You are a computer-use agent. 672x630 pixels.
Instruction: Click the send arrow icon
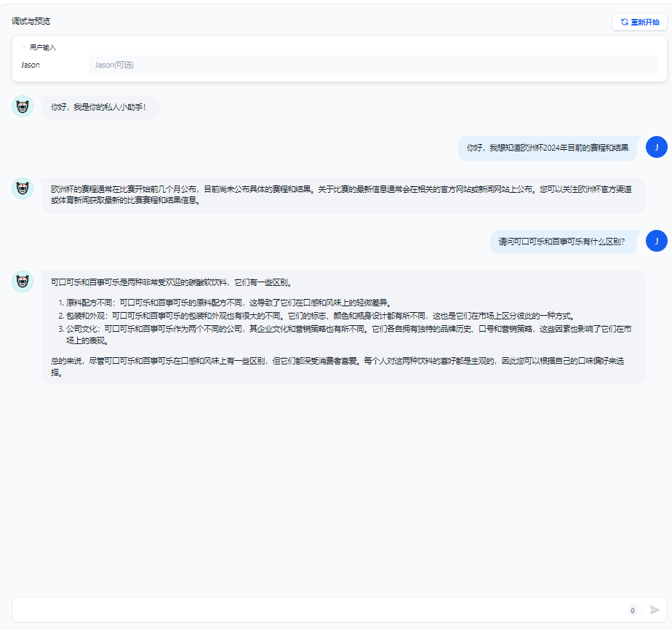pyautogui.click(x=654, y=610)
